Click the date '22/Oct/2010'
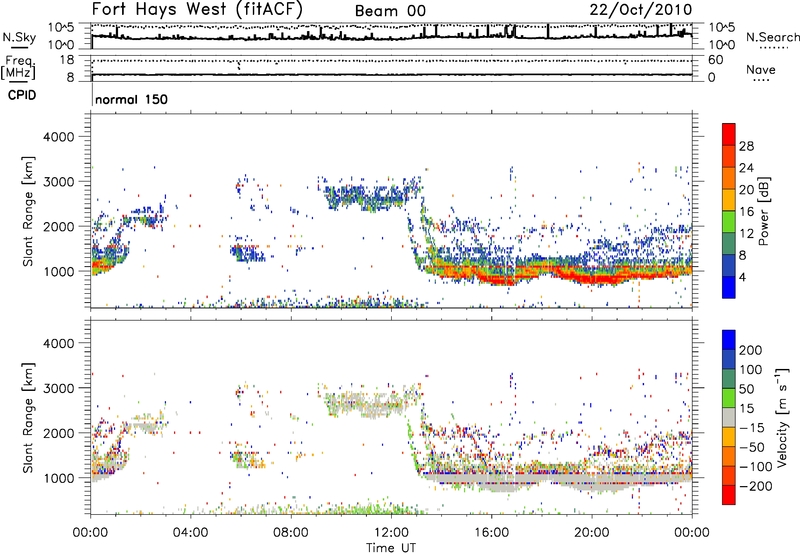Image resolution: width=800 pixels, height=554 pixels. pos(641,9)
